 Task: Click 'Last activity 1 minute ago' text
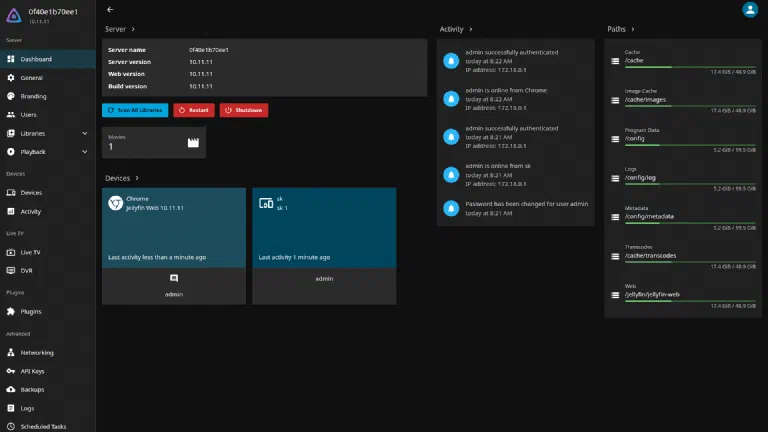pos(294,257)
